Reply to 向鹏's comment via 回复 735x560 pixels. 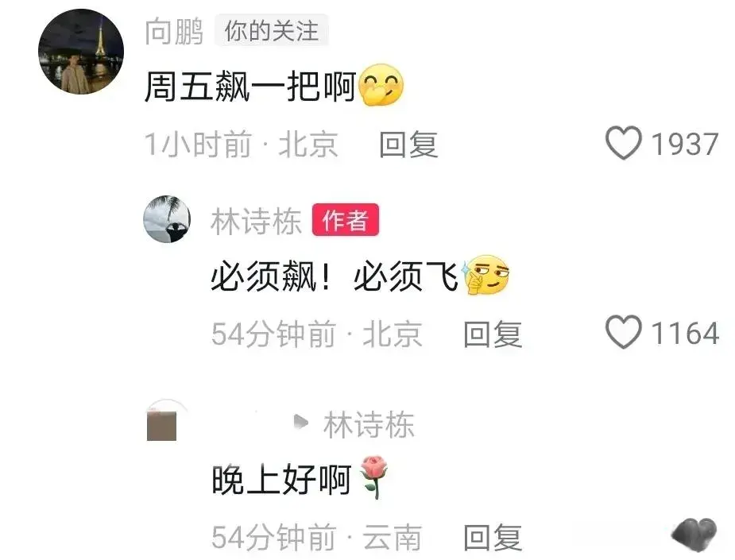pyautogui.click(x=408, y=145)
